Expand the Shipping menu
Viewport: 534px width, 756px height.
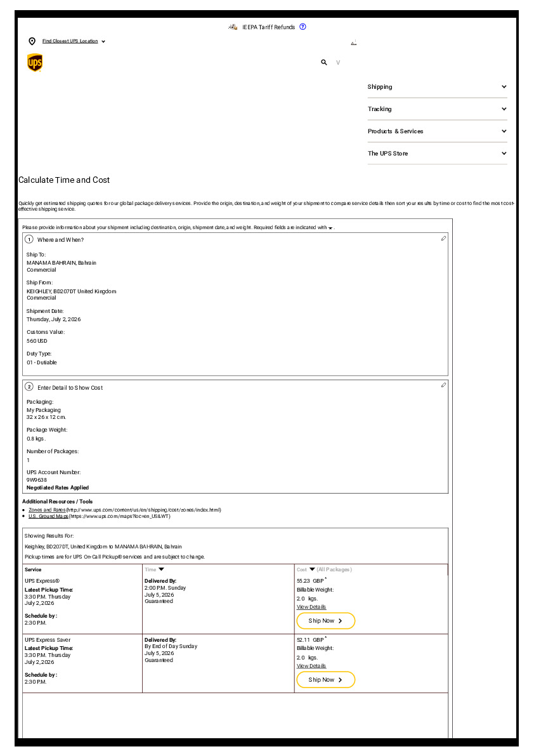coord(437,87)
